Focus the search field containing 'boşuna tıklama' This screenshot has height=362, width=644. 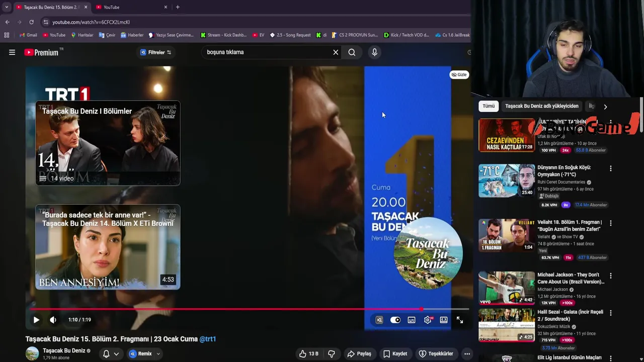pyautogui.click(x=267, y=52)
